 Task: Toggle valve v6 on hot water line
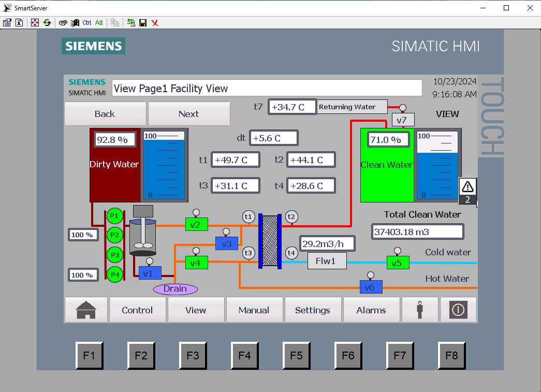coord(371,287)
